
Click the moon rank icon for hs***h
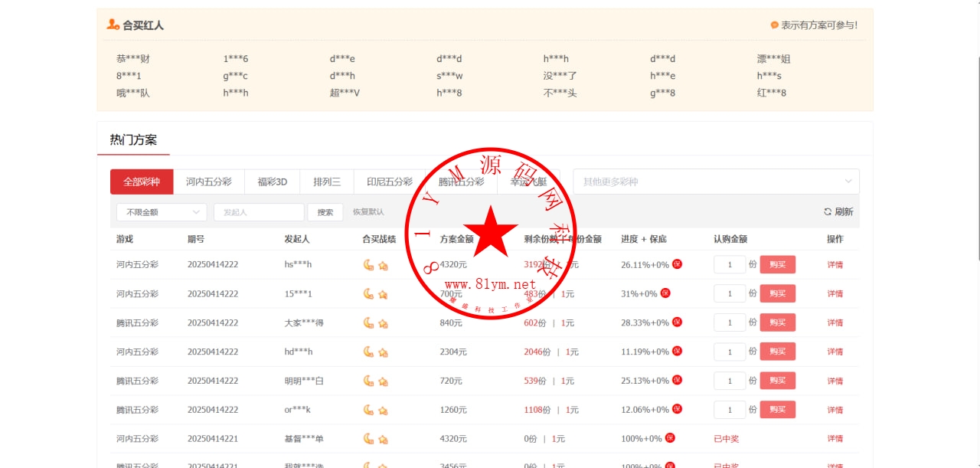coord(368,264)
